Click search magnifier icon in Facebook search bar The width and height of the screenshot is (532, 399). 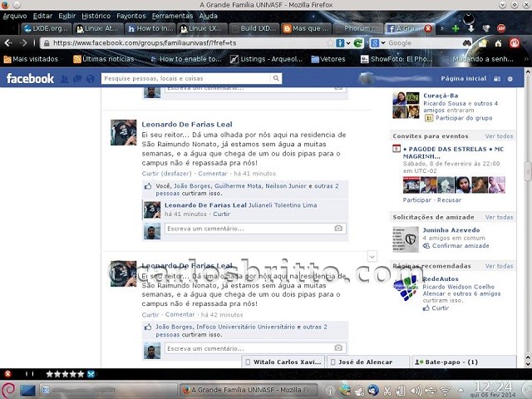pos(276,78)
